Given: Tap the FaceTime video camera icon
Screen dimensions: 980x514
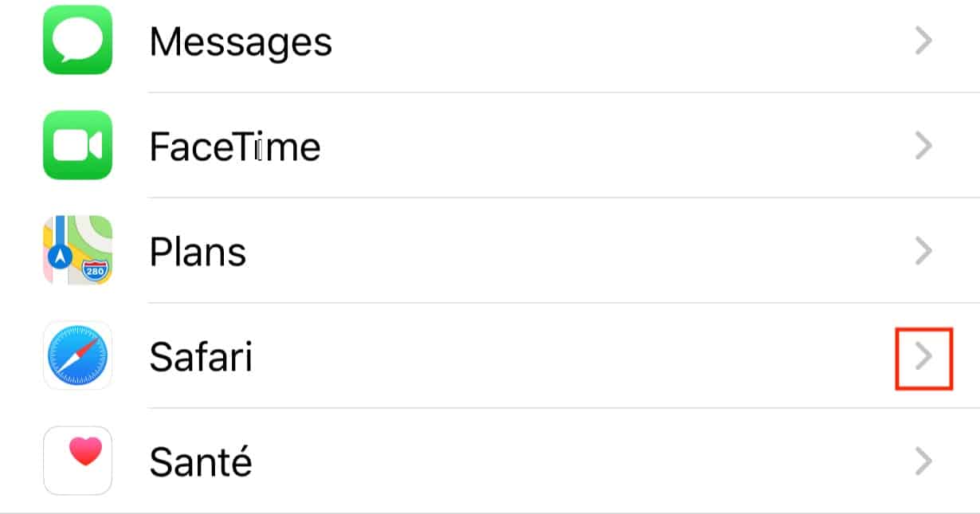Looking at the screenshot, I should coord(77,145).
